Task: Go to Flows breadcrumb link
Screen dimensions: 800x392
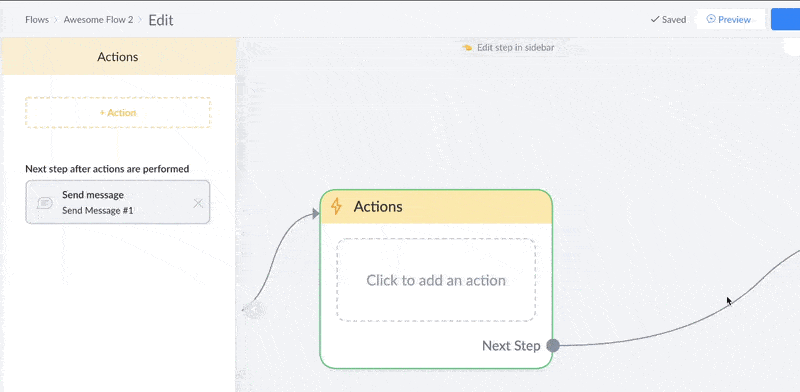Action: click(x=37, y=20)
